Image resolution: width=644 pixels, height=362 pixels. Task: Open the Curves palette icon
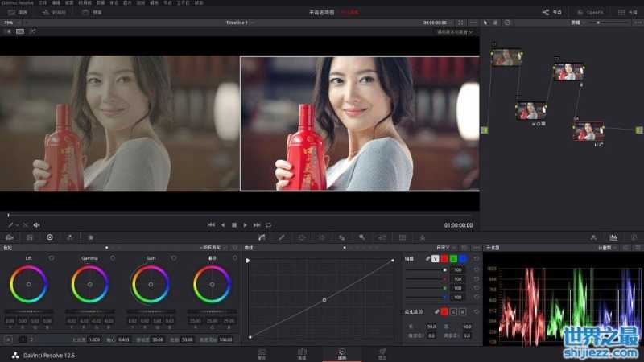tap(262, 237)
